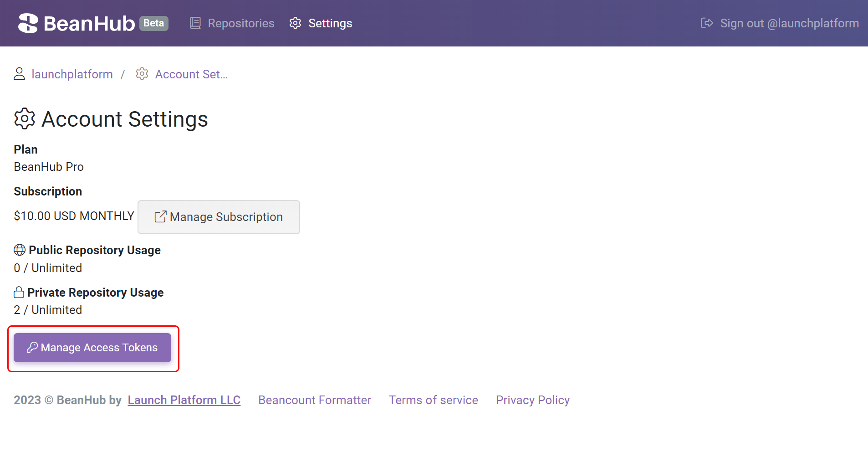868x452 pixels.
Task: Open Beancount Formatter link
Action: 315,400
